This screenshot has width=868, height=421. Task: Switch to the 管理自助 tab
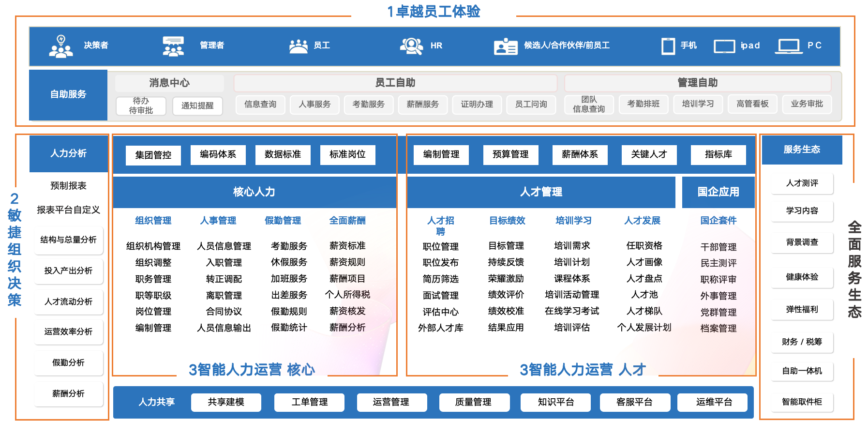697,83
